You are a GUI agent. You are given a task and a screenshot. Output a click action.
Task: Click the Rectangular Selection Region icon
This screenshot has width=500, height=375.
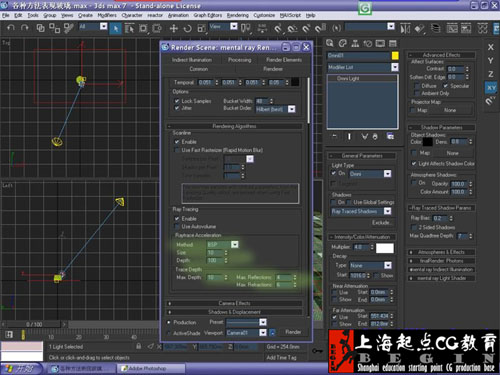coord(143,29)
